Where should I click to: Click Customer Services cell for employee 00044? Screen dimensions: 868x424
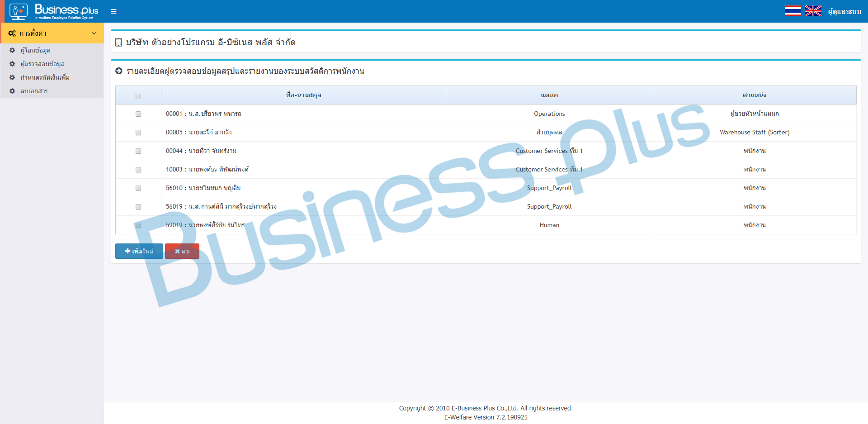(x=549, y=151)
